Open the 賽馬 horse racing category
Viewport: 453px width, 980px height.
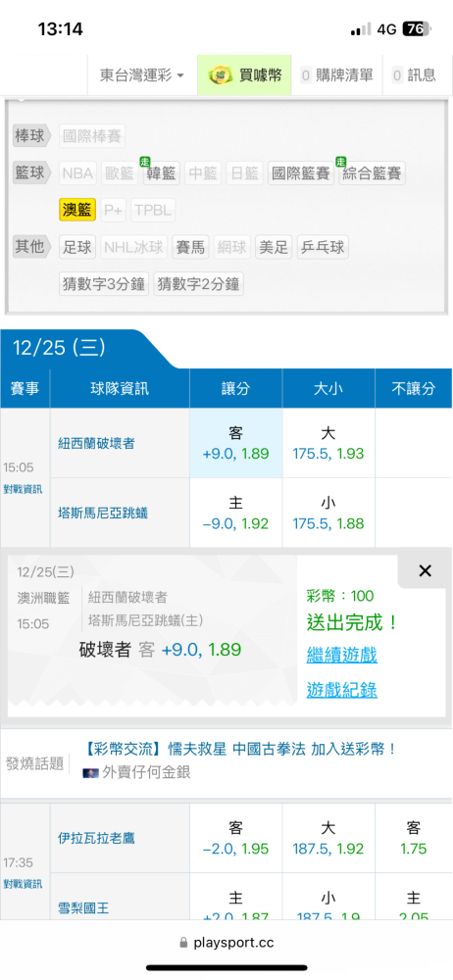pyautogui.click(x=191, y=248)
